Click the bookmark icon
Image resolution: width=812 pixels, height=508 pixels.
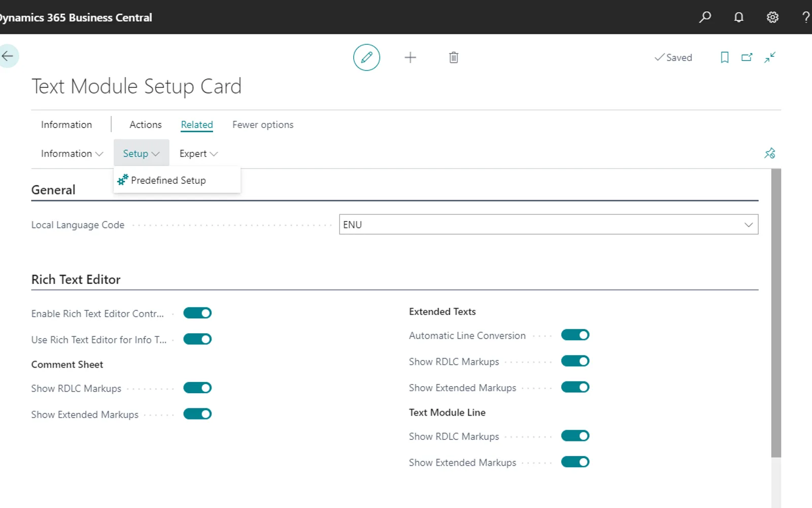(x=725, y=57)
